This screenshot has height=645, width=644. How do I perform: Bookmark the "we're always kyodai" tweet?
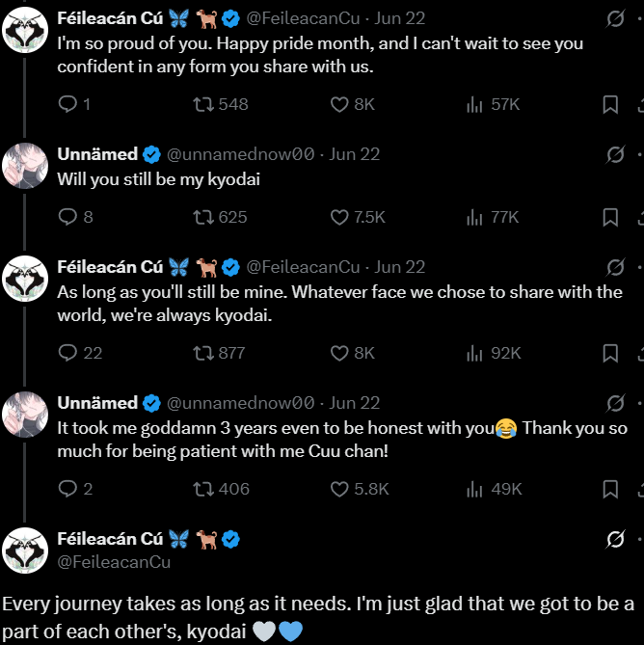[610, 354]
